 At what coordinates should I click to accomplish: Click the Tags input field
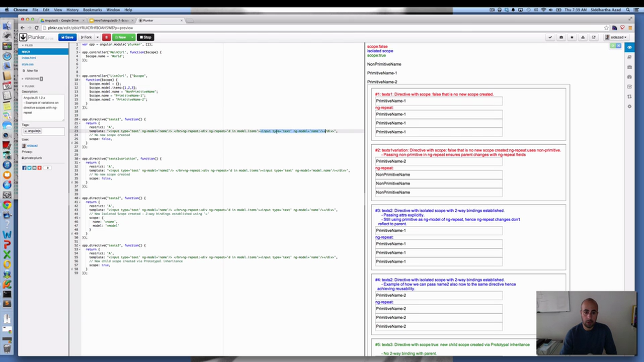[43, 131]
